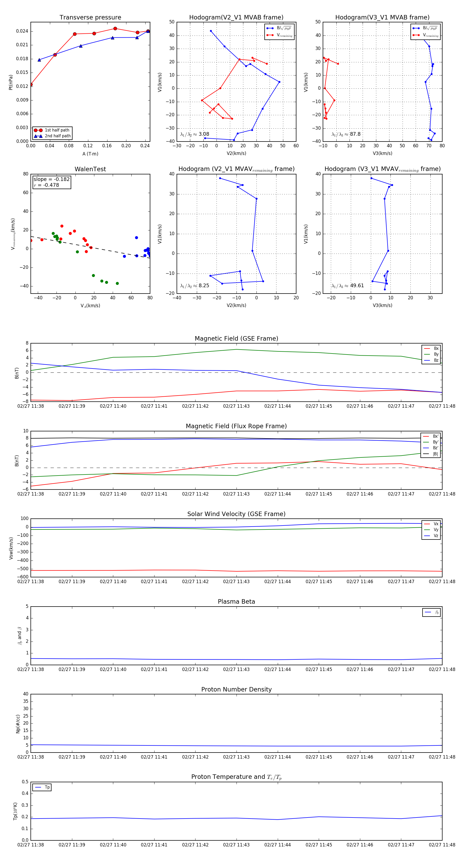Click the dashed regression line in WalenTest
The height and width of the screenshot is (868, 473).
tap(90, 247)
